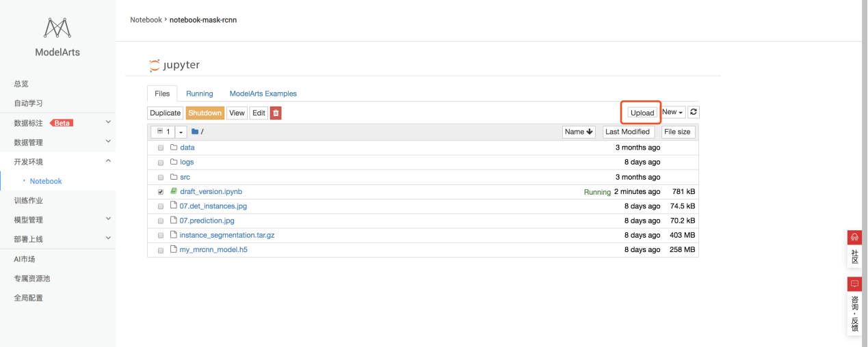Open the data folder link
This screenshot has height=347, width=868.
187,148
